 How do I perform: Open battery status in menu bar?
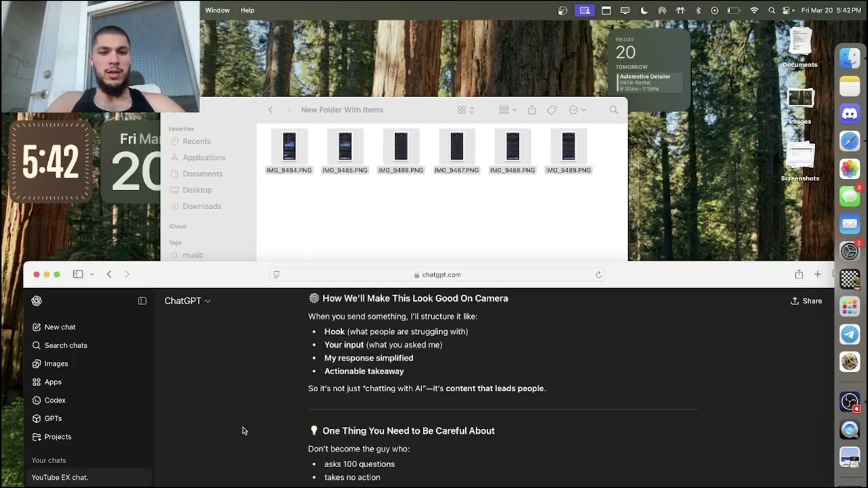pyautogui.click(x=734, y=10)
